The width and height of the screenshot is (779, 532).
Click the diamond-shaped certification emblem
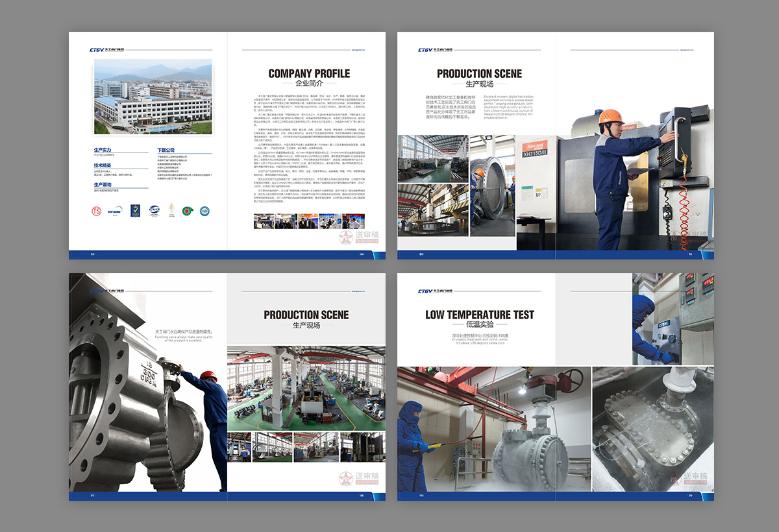(x=171, y=209)
